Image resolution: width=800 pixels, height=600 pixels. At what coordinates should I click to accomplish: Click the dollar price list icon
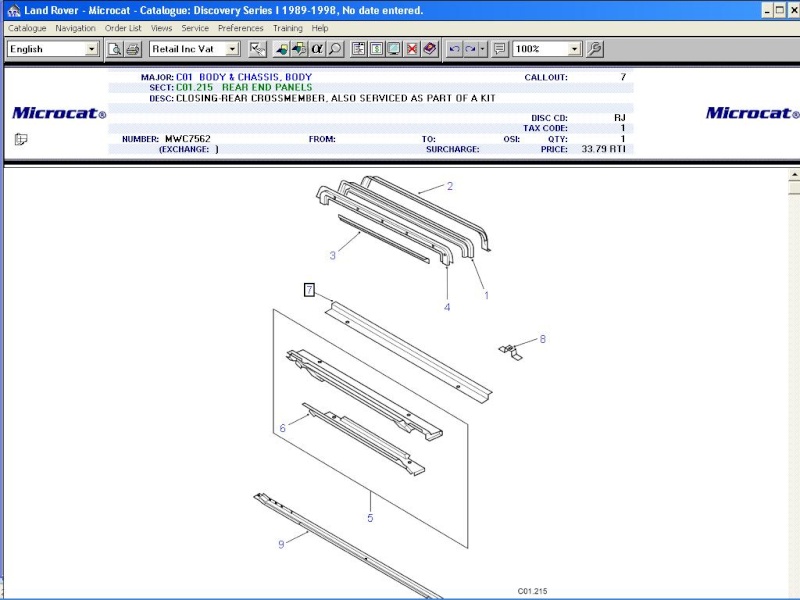coord(377,49)
